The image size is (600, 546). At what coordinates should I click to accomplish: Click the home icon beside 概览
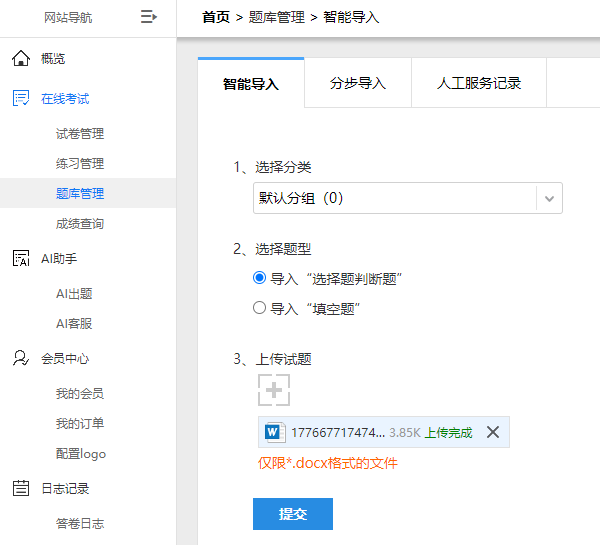21,59
